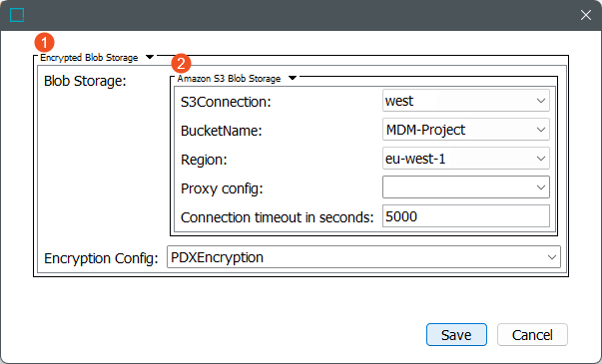Click the Connection timeout field containing 5000
The image size is (602, 364).
[x=465, y=216]
